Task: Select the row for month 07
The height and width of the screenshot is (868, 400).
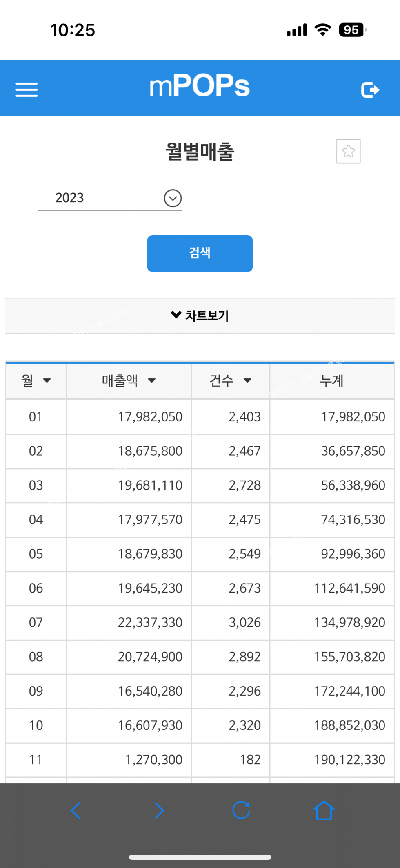Action: click(x=200, y=622)
